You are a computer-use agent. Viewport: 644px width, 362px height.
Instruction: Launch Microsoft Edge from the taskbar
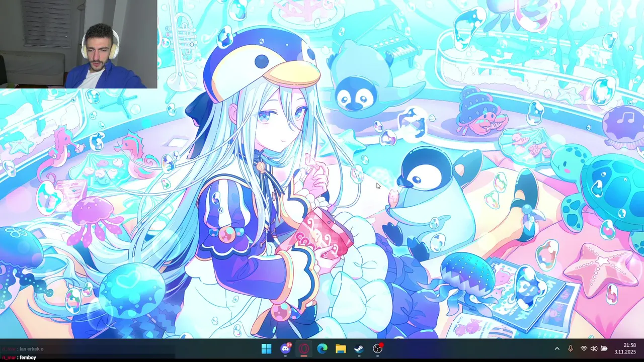322,348
